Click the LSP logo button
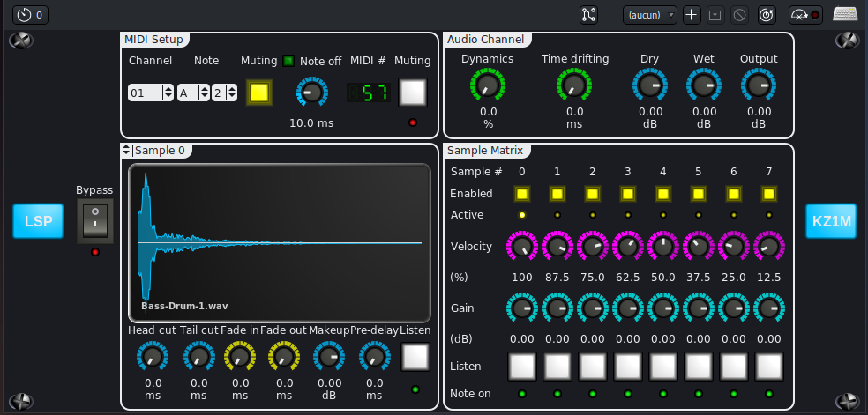 tap(39, 222)
